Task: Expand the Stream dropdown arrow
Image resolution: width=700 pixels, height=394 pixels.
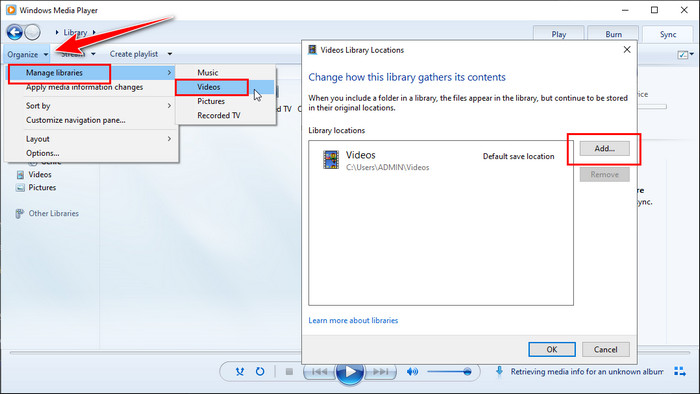Action: (x=93, y=54)
